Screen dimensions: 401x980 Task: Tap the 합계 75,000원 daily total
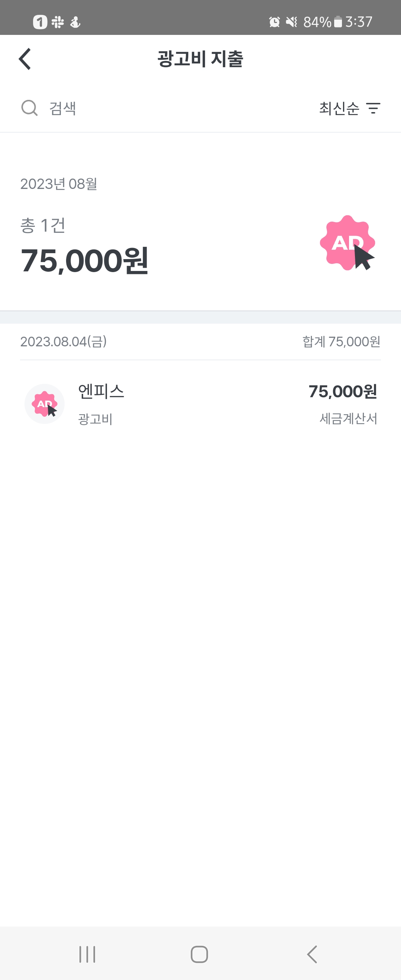pos(341,342)
